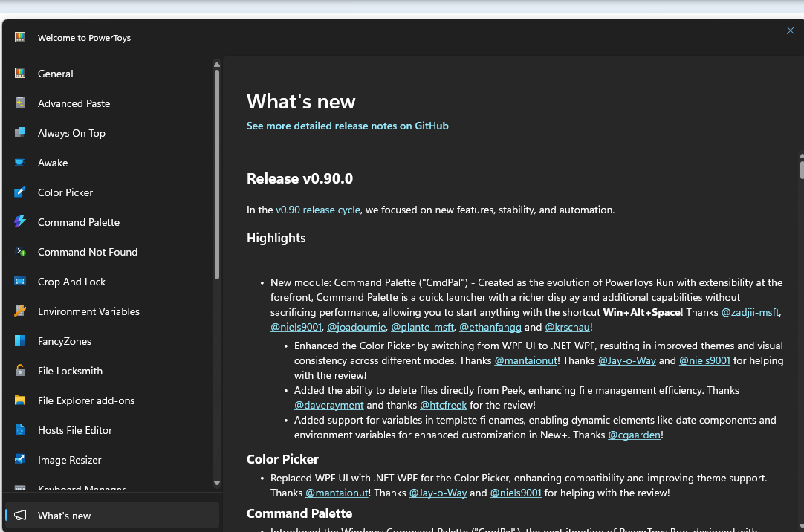Select the What's new item
Screen dimensions: 804x532
[x=111, y=515]
